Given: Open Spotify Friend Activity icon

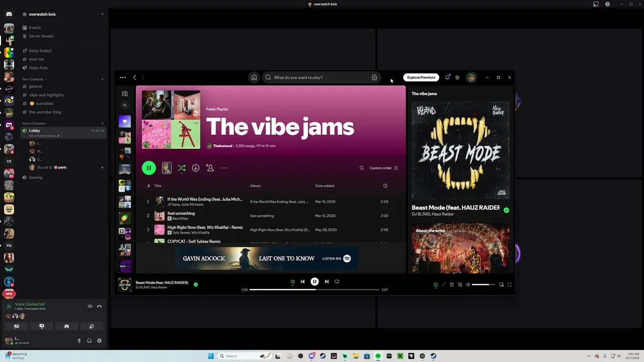Looking at the screenshot, I should pos(457,77).
